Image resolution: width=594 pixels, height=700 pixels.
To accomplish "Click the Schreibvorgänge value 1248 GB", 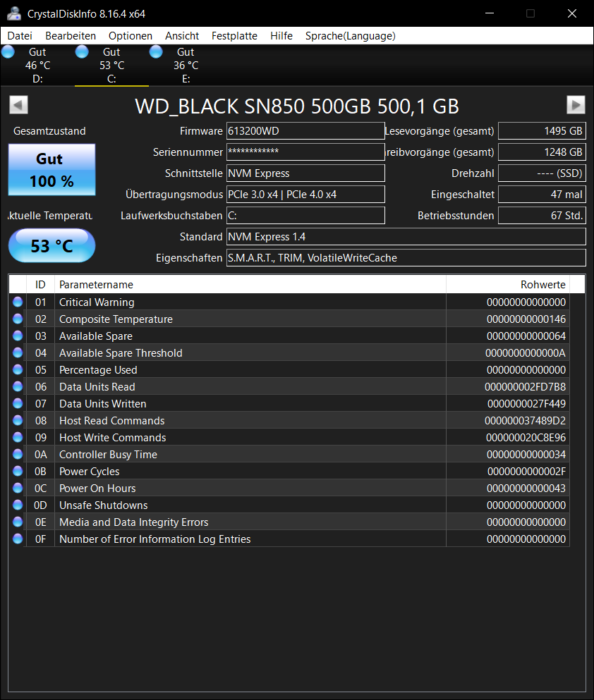I will click(x=542, y=152).
